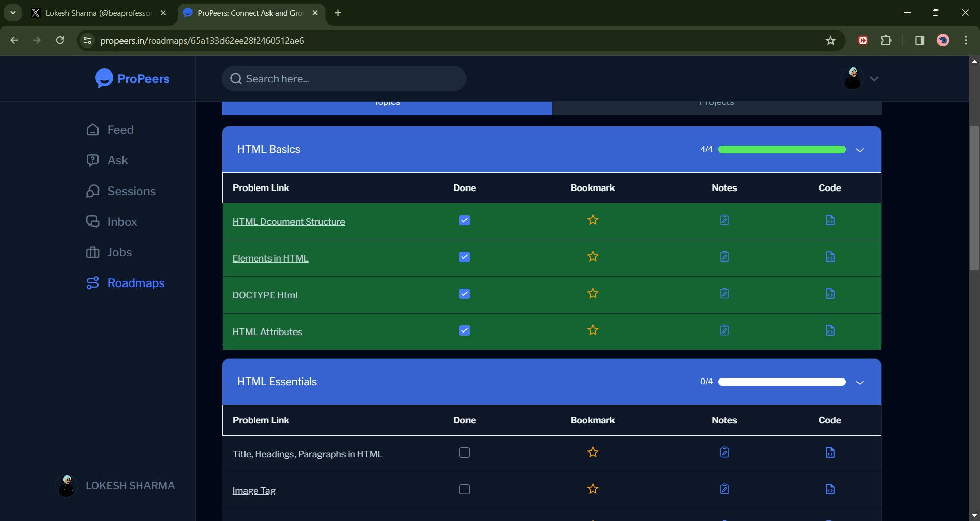Open code for Image Tag
The height and width of the screenshot is (521, 980).
pos(830,489)
